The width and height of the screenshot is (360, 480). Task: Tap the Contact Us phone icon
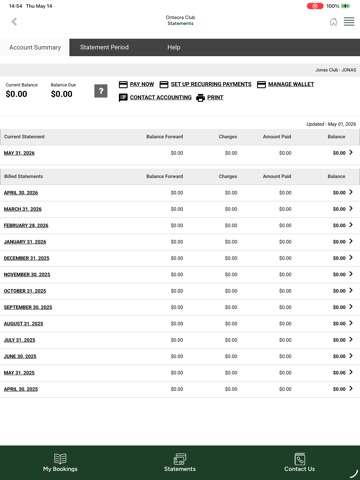coord(300,459)
